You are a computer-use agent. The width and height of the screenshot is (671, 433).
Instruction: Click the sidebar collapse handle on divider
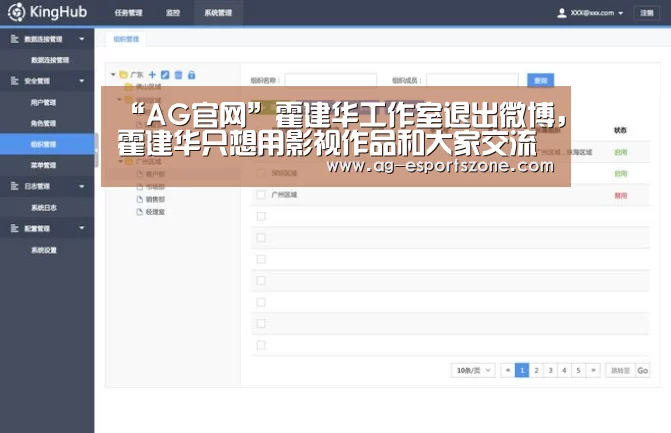click(x=97, y=150)
